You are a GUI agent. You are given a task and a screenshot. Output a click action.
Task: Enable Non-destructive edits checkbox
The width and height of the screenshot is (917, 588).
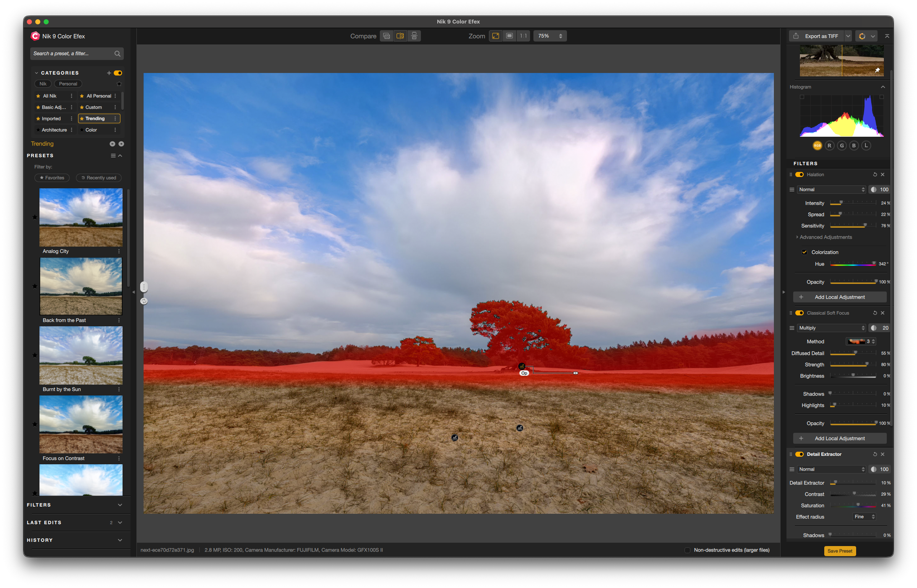[x=687, y=550]
